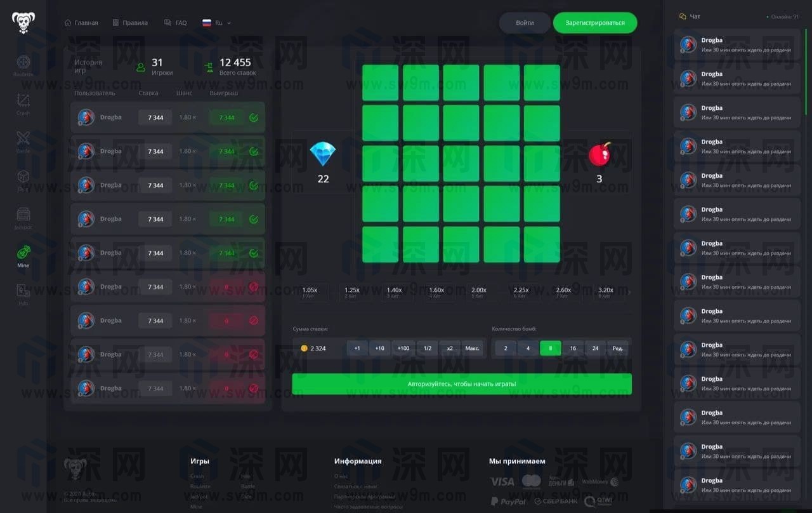
Task: Select the Battle crossed-swords icon
Action: click(x=23, y=139)
